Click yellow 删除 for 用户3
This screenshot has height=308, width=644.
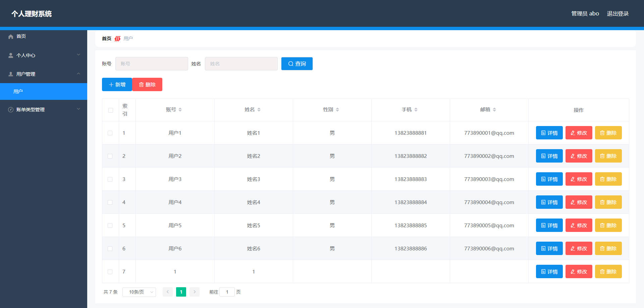[608, 179]
